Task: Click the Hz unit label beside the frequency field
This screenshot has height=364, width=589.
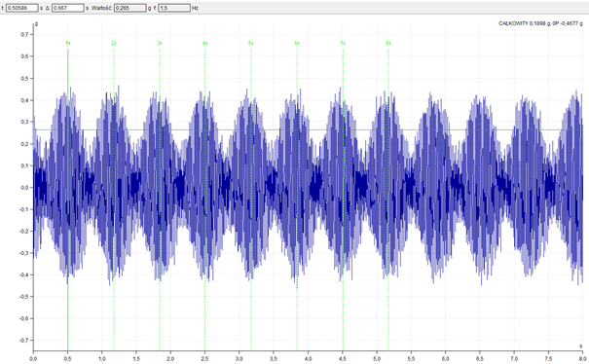Action: (x=195, y=8)
